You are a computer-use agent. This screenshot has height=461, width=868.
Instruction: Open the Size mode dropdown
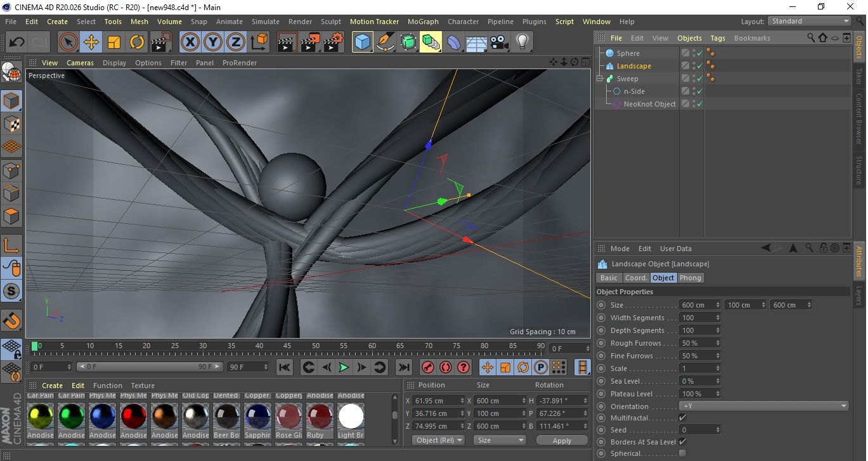(500, 439)
